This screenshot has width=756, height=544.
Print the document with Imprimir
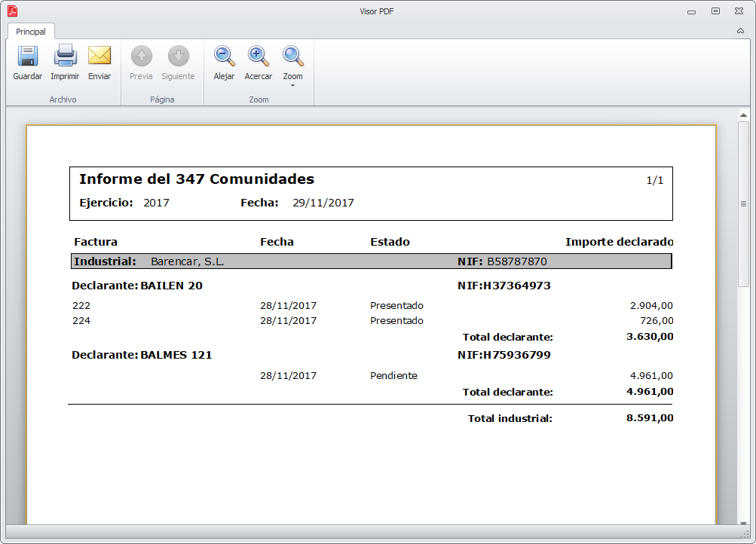click(65, 57)
